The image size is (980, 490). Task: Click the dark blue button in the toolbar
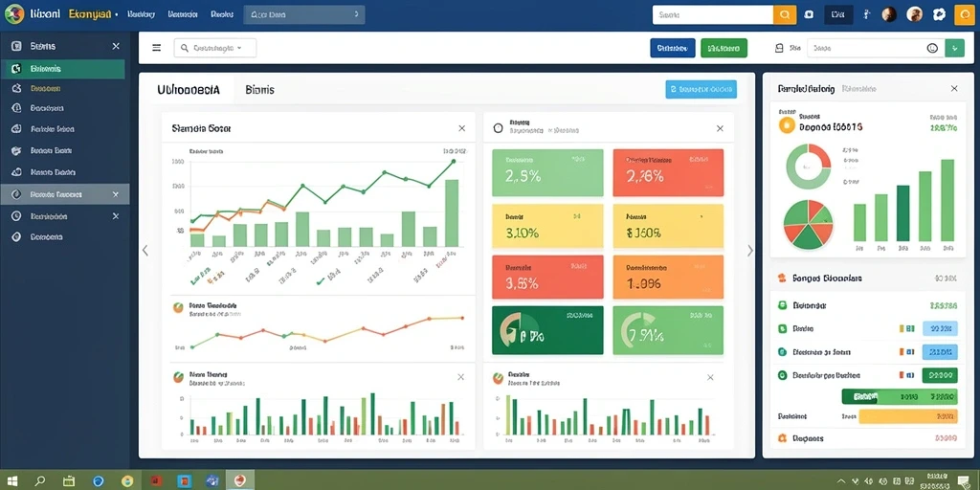(x=673, y=48)
